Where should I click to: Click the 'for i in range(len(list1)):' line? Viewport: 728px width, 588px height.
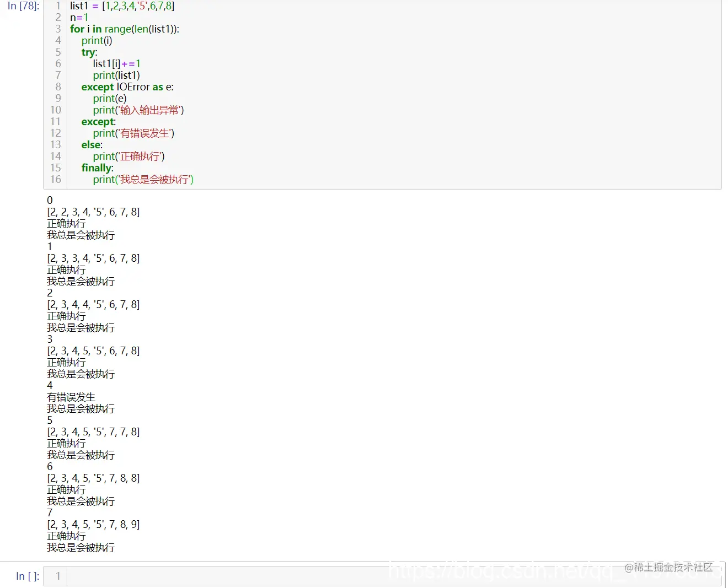[x=125, y=29]
